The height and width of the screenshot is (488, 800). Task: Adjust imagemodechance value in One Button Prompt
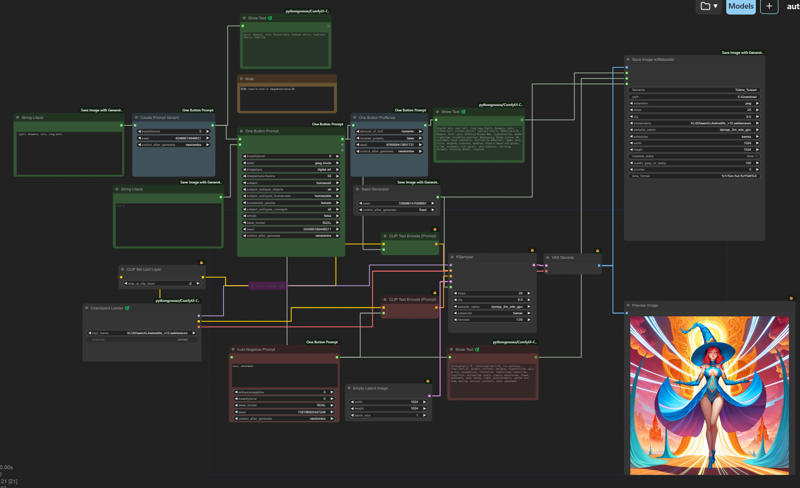pyautogui.click(x=291, y=176)
